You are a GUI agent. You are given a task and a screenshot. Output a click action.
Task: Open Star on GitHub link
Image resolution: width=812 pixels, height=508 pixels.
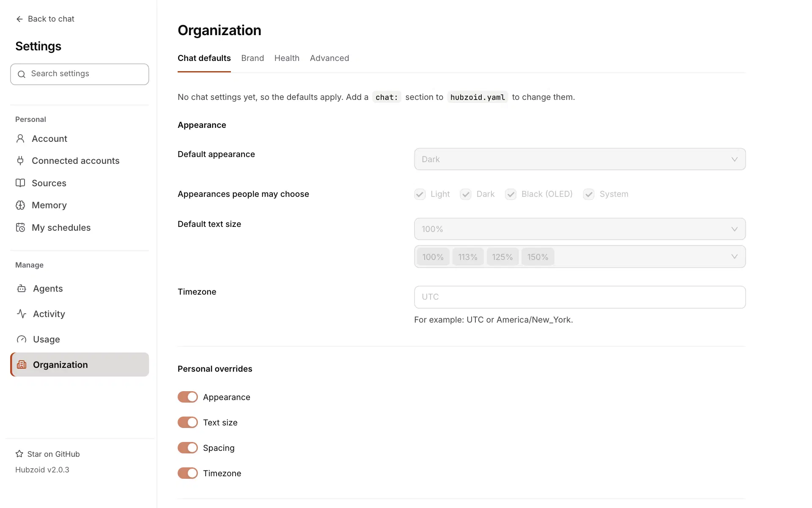click(48, 454)
